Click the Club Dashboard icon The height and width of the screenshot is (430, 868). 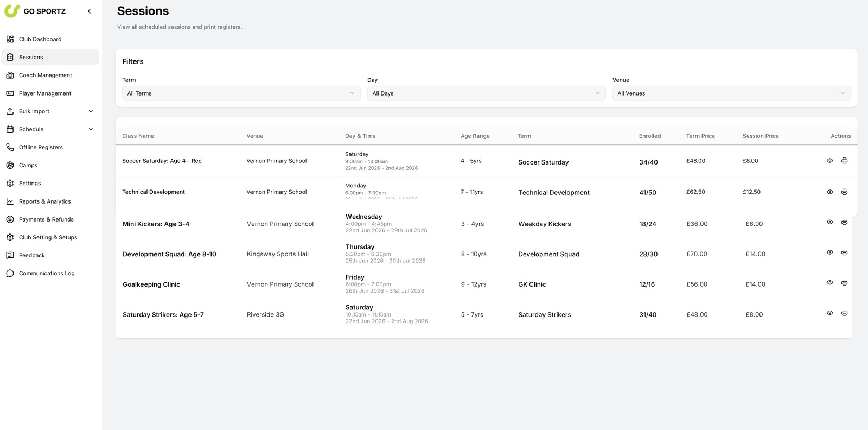pyautogui.click(x=10, y=39)
